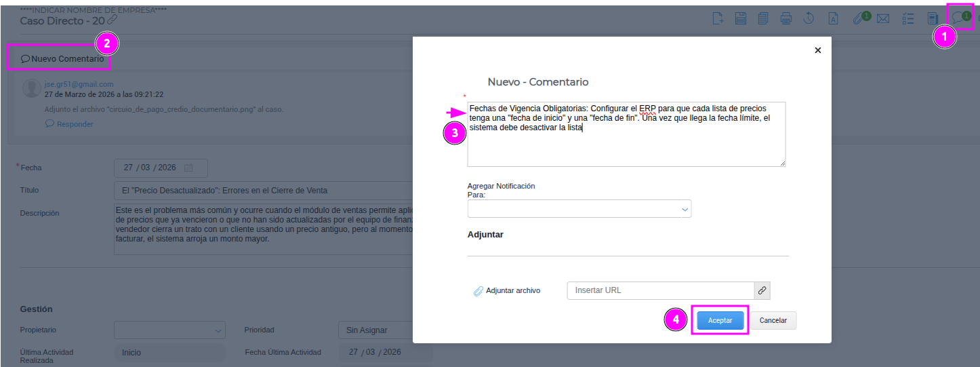Open attachments paperclip icon with badge
Screen dimensions: 980x367
[859, 18]
